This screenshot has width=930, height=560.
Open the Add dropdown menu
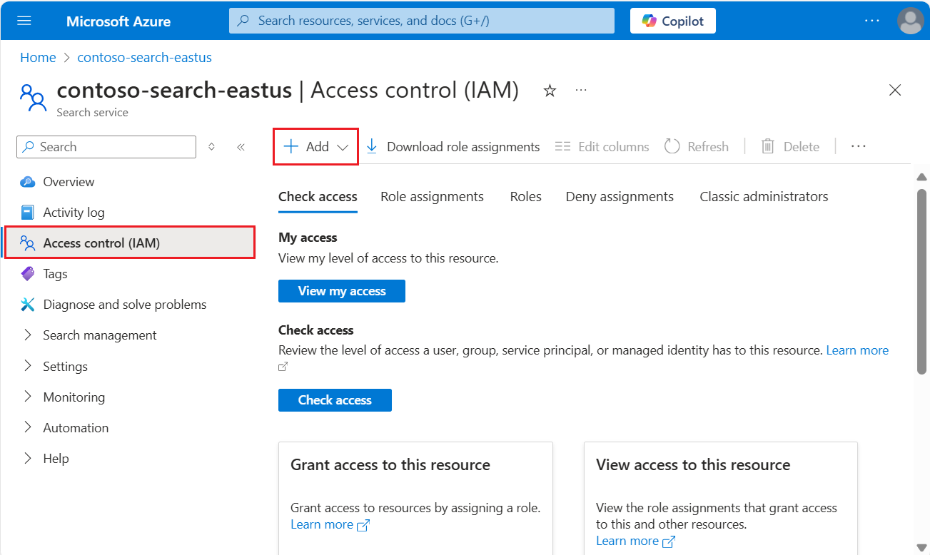(x=315, y=146)
